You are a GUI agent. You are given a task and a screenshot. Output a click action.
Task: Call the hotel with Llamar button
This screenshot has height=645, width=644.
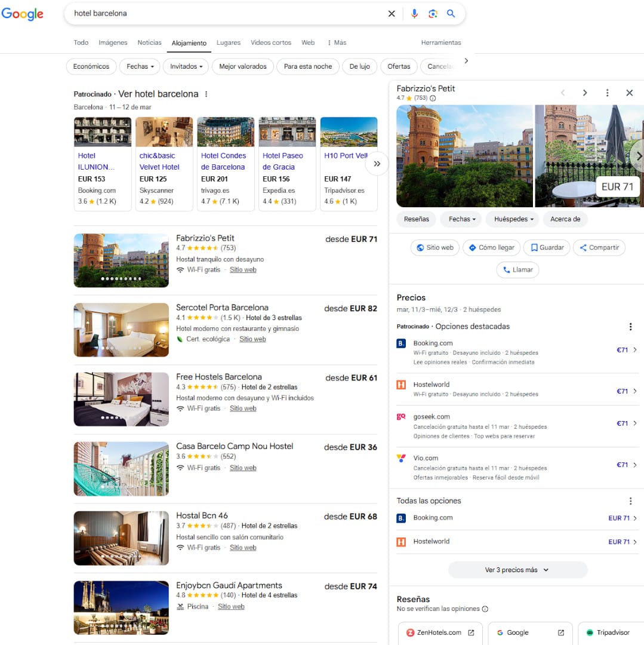[x=517, y=270]
